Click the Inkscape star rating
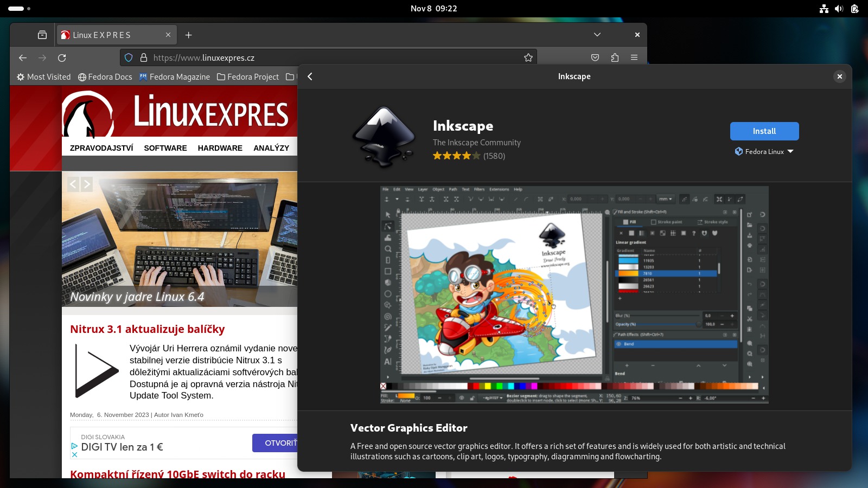This screenshot has width=868, height=488. coord(456,156)
